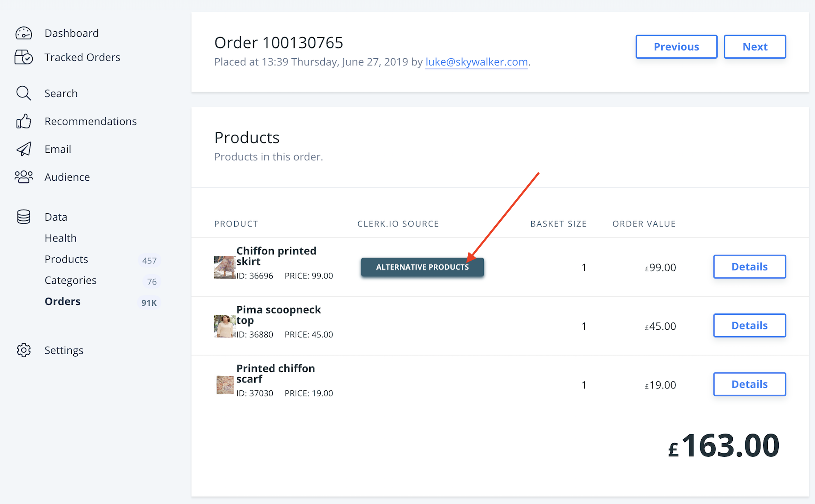
Task: Open the luke@skywalker.com customer link
Action: 476,62
